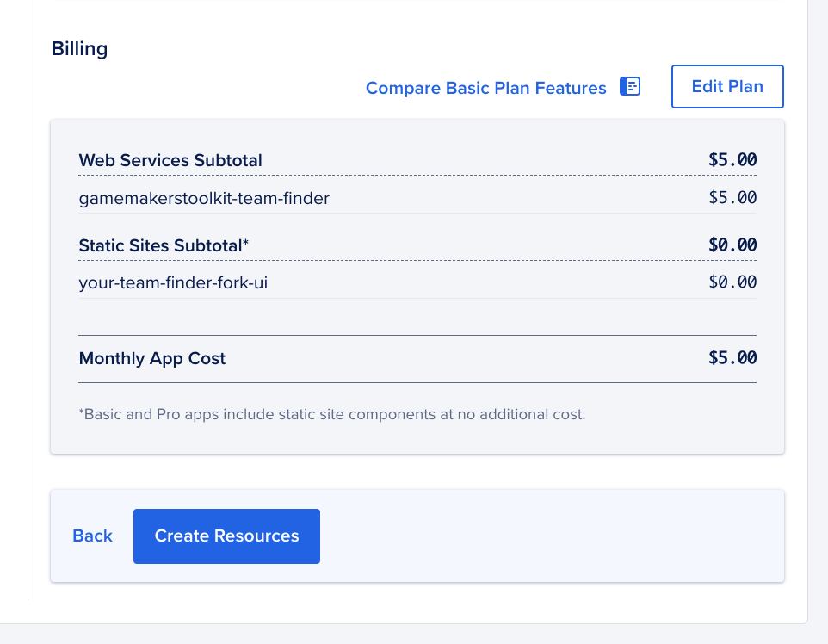Select the Web Services Subtotal label

pos(170,160)
